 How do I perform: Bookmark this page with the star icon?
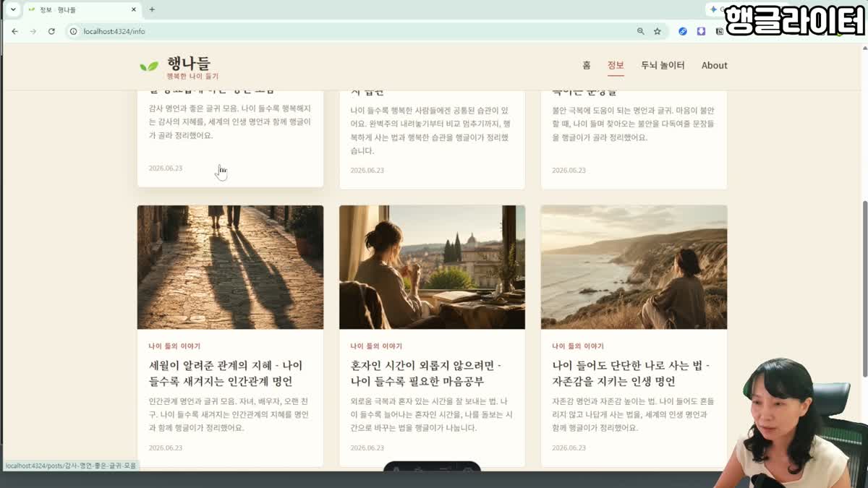(658, 32)
